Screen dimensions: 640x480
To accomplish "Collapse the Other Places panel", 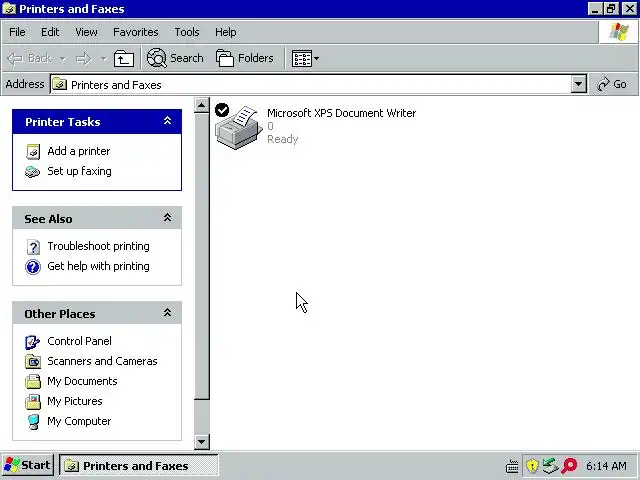I will [x=167, y=313].
